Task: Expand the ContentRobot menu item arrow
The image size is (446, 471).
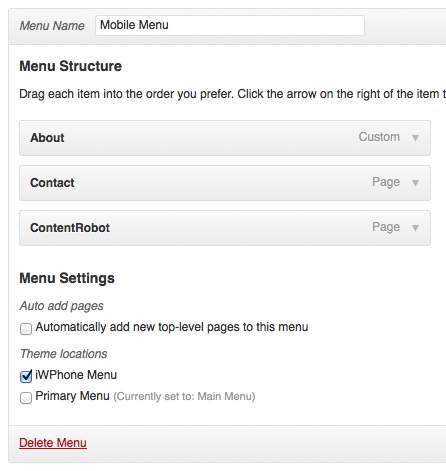Action: pyautogui.click(x=415, y=228)
